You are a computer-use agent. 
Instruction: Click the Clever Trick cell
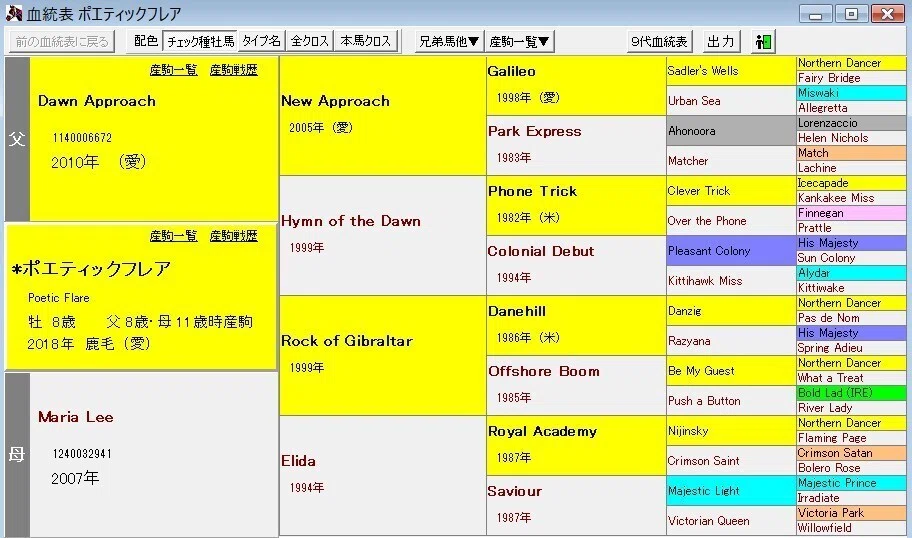pyautogui.click(x=731, y=191)
